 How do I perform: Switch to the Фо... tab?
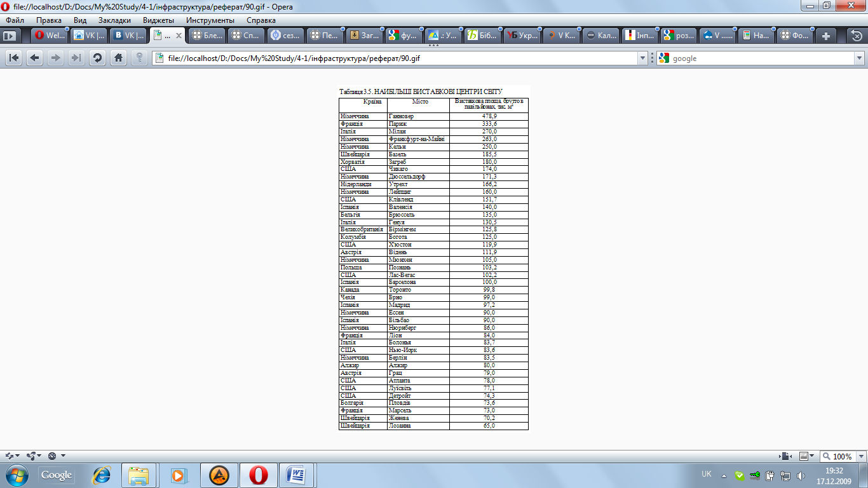click(x=797, y=36)
